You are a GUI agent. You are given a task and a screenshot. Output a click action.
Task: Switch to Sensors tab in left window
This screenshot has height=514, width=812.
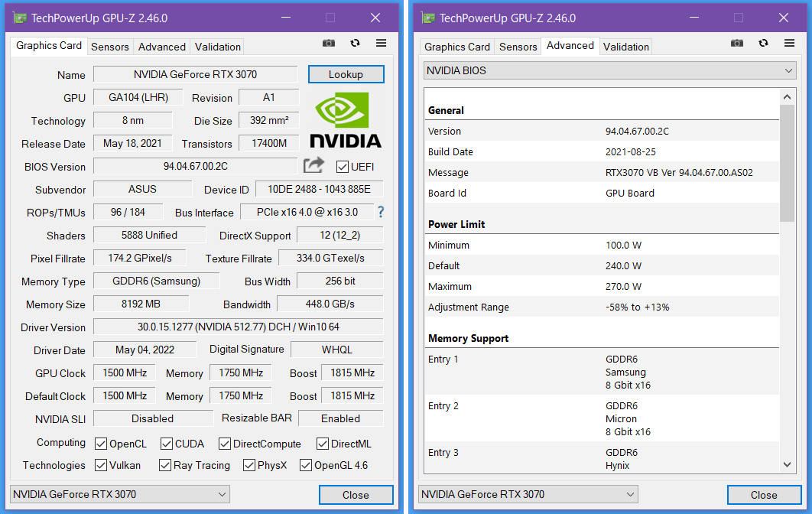(x=110, y=47)
